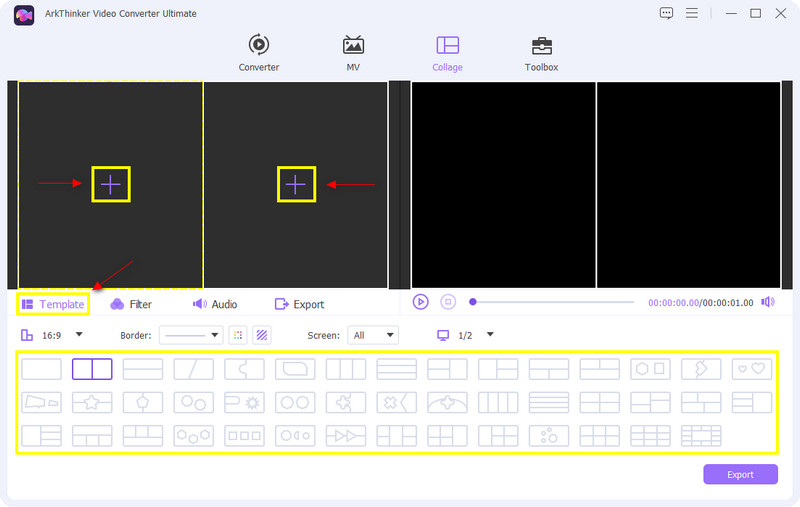Click the purple Export button
800x507 pixels.
[740, 474]
